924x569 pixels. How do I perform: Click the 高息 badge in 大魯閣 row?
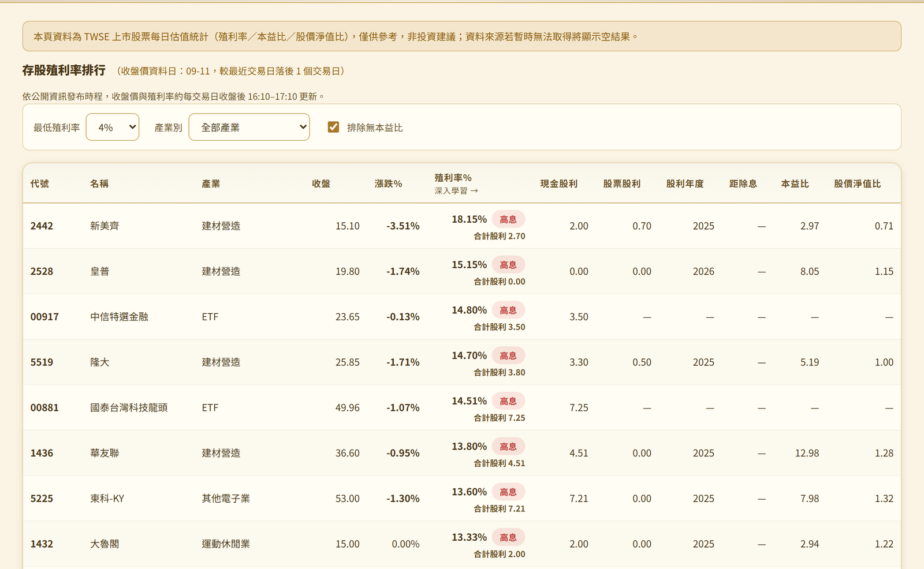(x=508, y=537)
